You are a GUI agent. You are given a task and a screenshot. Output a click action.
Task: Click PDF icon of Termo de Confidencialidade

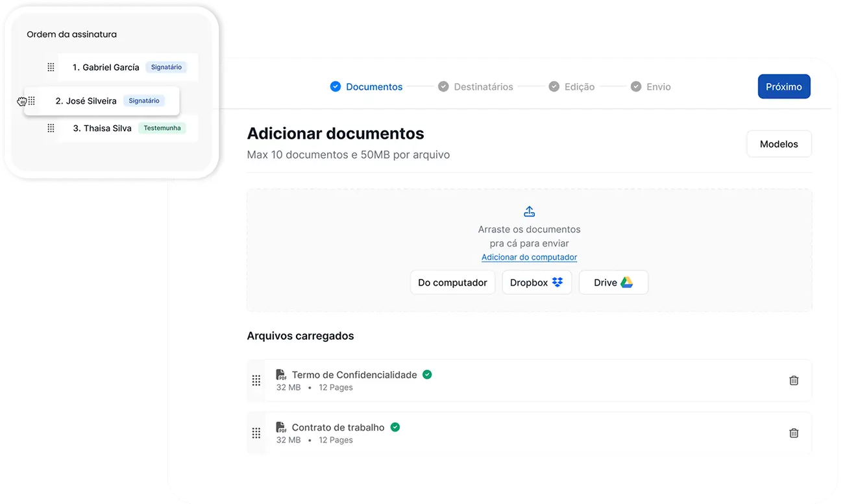281,375
